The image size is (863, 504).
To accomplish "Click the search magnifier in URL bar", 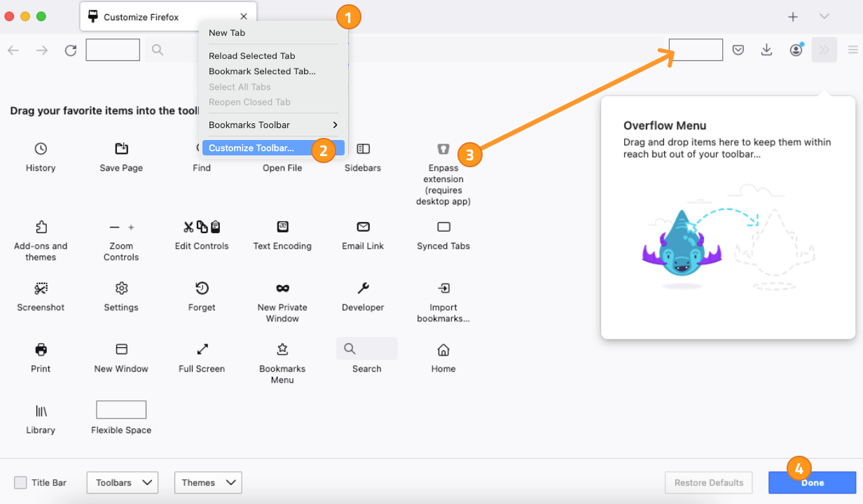I will point(158,50).
